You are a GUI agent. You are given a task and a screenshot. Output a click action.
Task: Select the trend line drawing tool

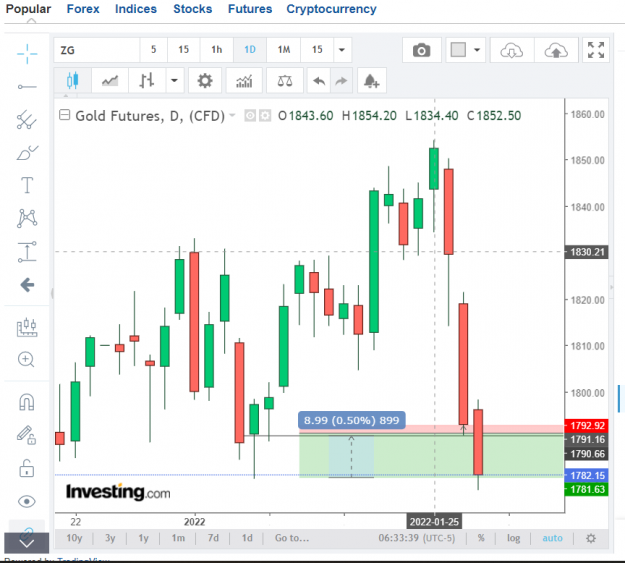(27, 87)
